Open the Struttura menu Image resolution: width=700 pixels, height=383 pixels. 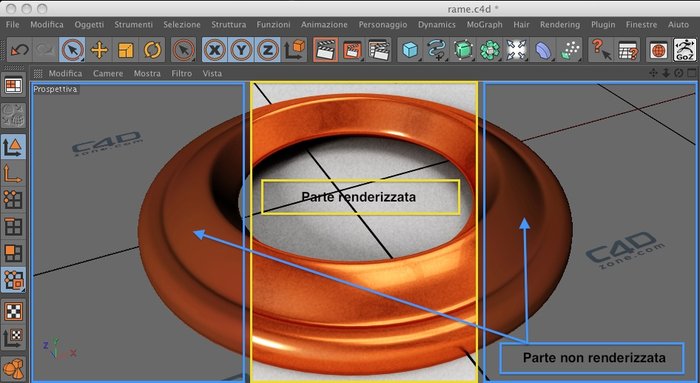[229, 25]
